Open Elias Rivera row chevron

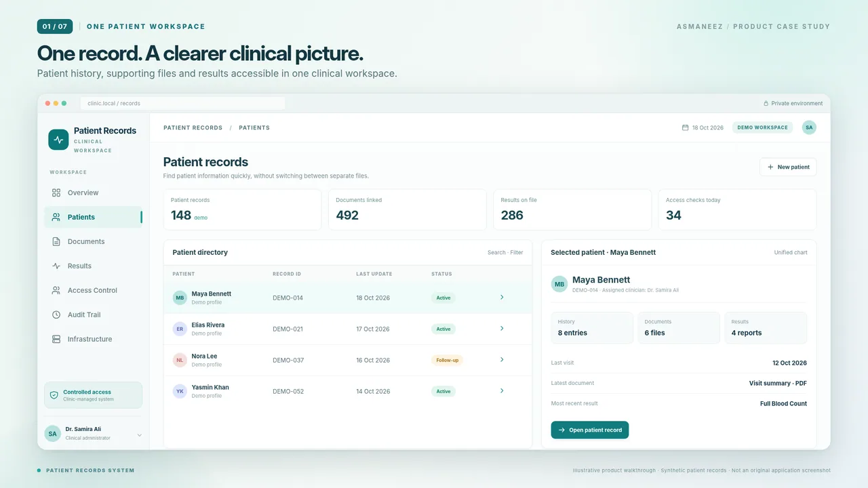(502, 328)
